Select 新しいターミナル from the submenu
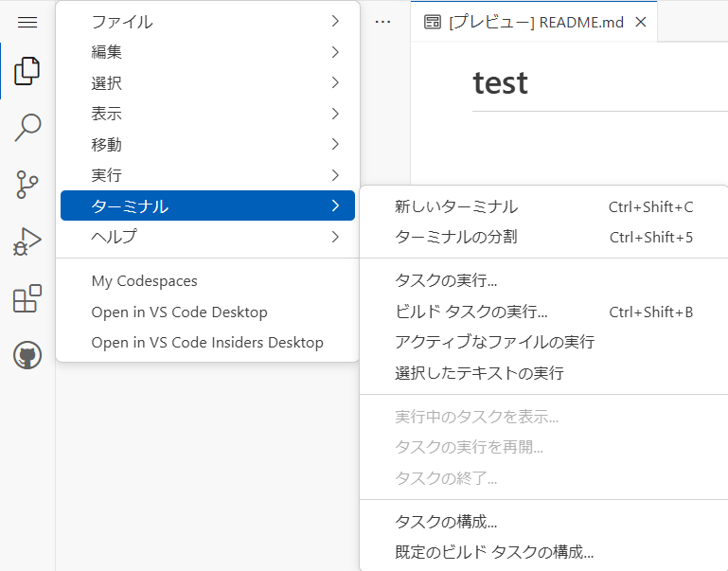Viewport: 728px width, 571px height. 544,206
